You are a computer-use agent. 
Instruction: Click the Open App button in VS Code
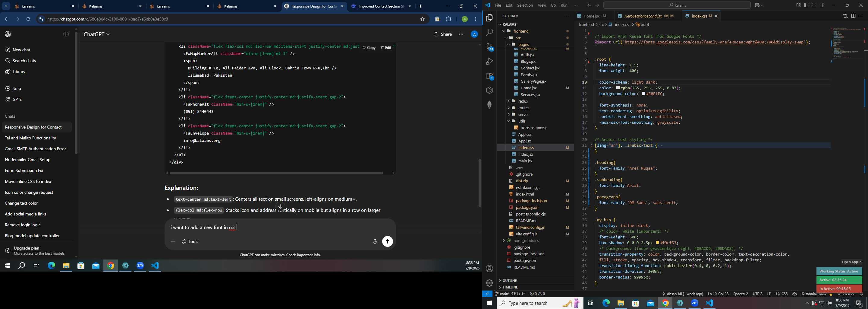(851, 262)
